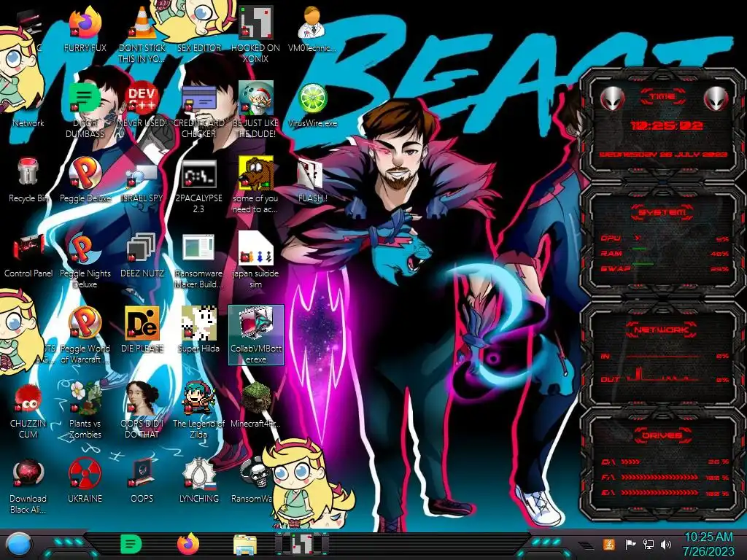Image resolution: width=747 pixels, height=560 pixels.
Task: Open Control Panel desktop icon
Action: click(x=28, y=254)
